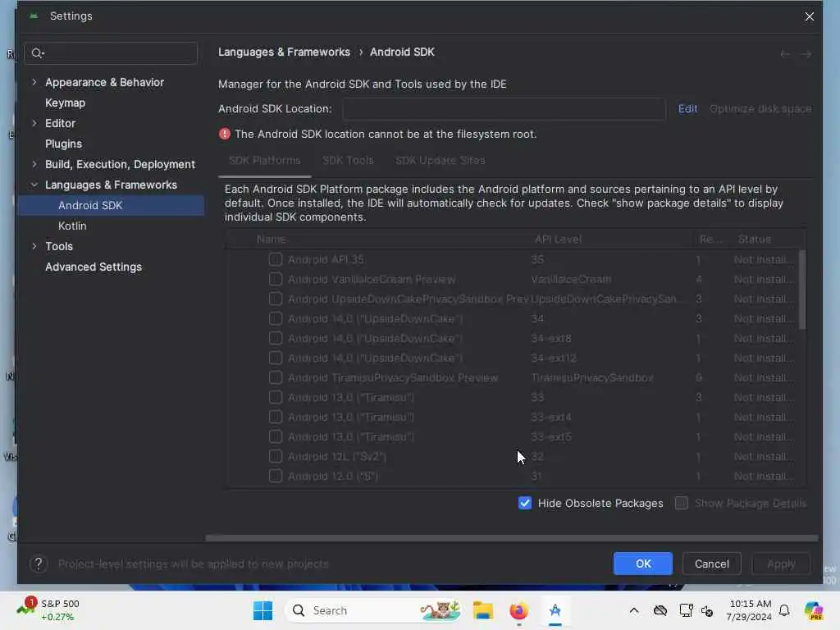
Task: Check Android 14.0 34-ext8 checkbox
Action: [276, 339]
